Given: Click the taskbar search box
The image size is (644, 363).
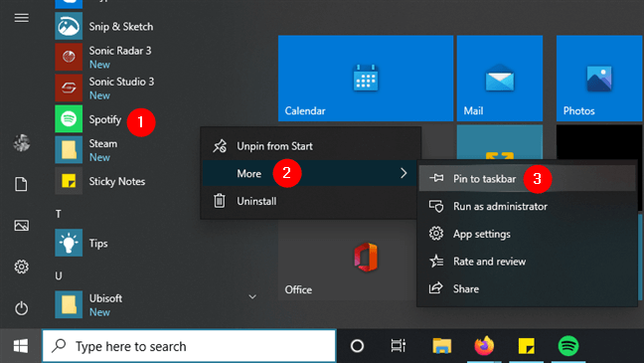Looking at the screenshot, I should coord(189,346).
